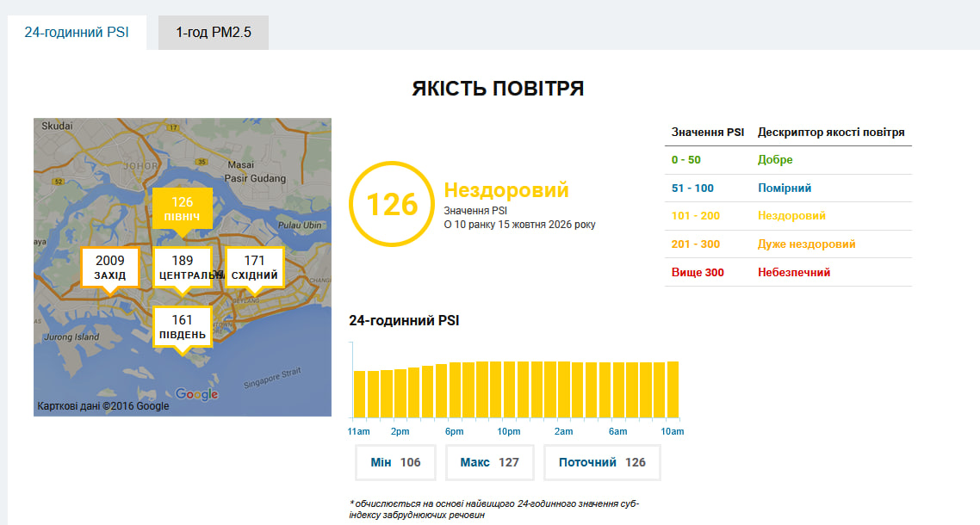
Task: Click the ЯКІСТЬ ПОВІТРЯ page heading
Action: pyautogui.click(x=498, y=88)
